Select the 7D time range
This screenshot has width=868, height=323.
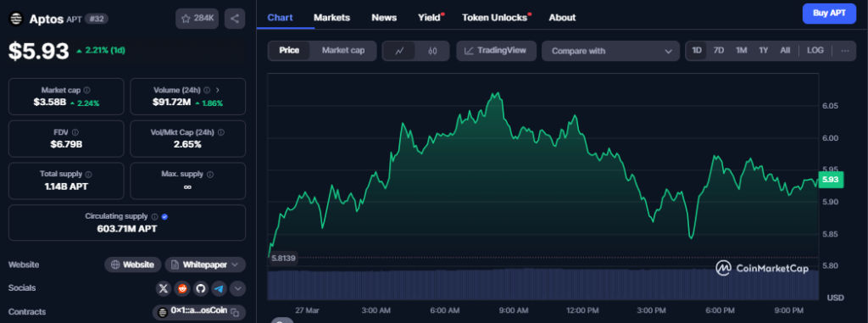pos(719,50)
